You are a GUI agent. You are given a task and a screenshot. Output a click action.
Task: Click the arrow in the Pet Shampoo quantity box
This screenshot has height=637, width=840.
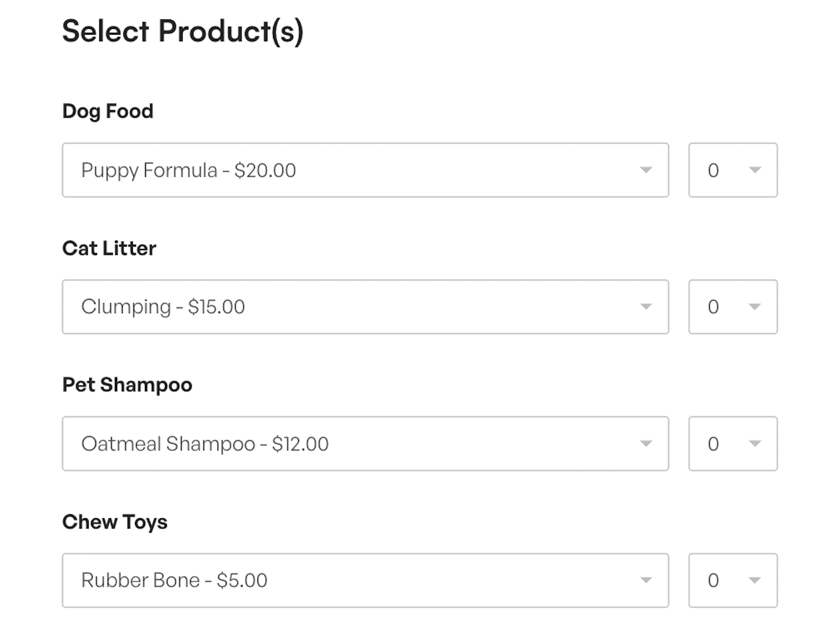tap(755, 444)
